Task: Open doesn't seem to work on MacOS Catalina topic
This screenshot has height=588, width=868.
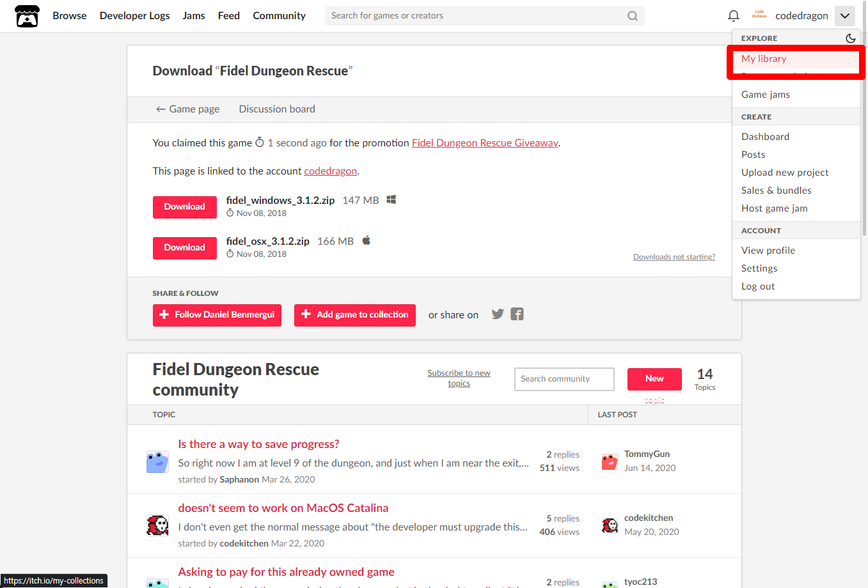Action: (283, 508)
